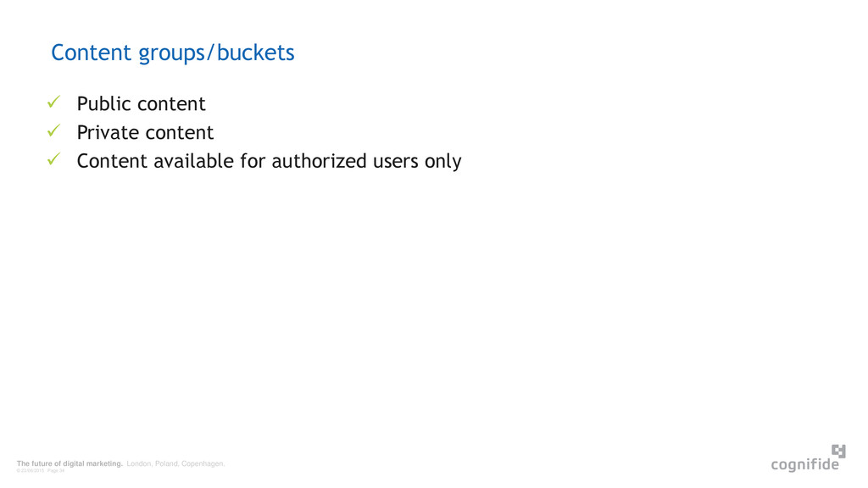Select Content available for authorized users only

coord(269,161)
